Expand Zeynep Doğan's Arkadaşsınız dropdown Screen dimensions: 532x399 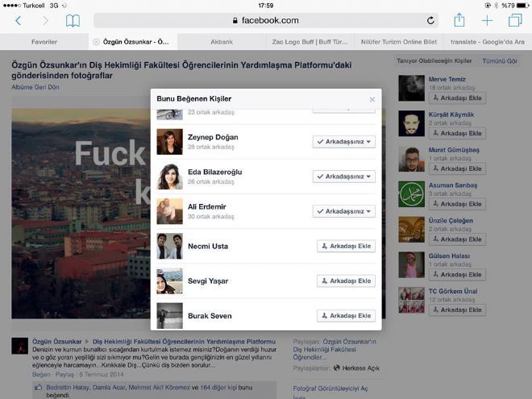pos(344,142)
